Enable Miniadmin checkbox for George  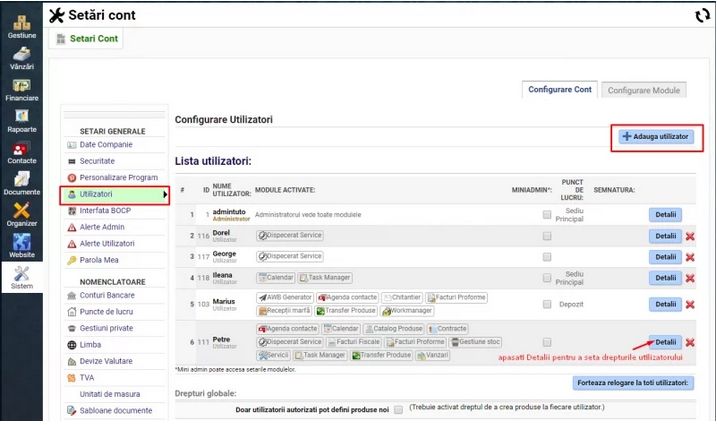(546, 257)
